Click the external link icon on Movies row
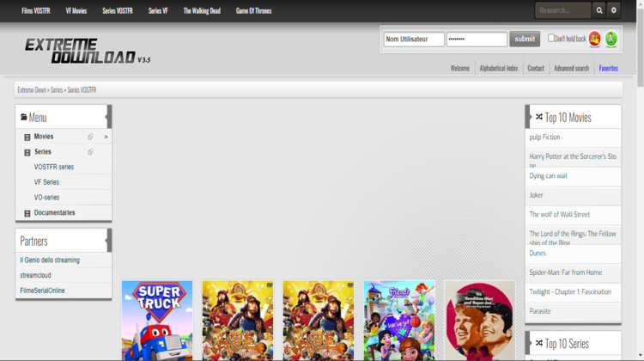644x361 pixels. tap(90, 137)
